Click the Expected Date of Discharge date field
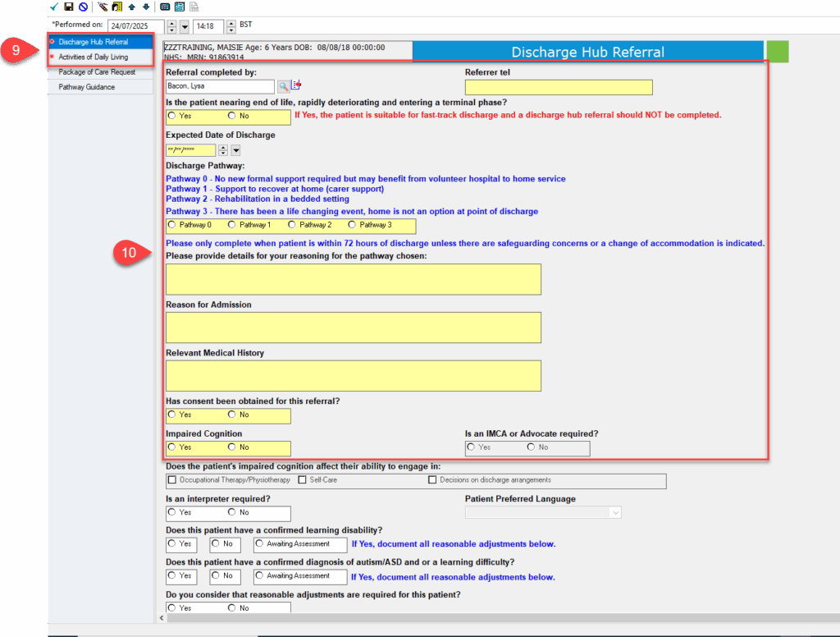This screenshot has width=840, height=637. pos(190,151)
